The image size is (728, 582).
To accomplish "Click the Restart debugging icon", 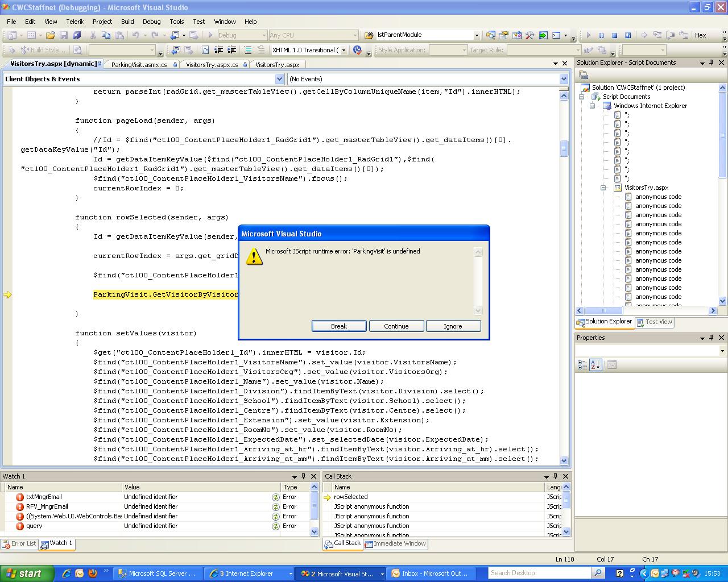I will 628,35.
